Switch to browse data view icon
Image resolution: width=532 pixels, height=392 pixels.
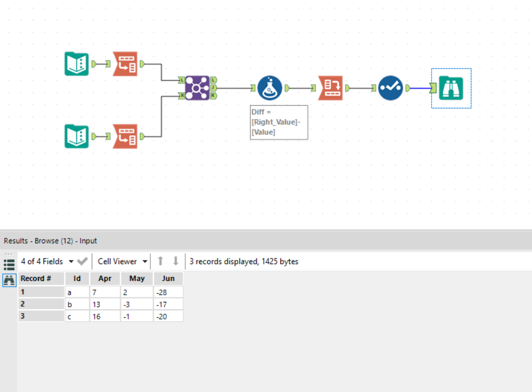tap(9, 280)
